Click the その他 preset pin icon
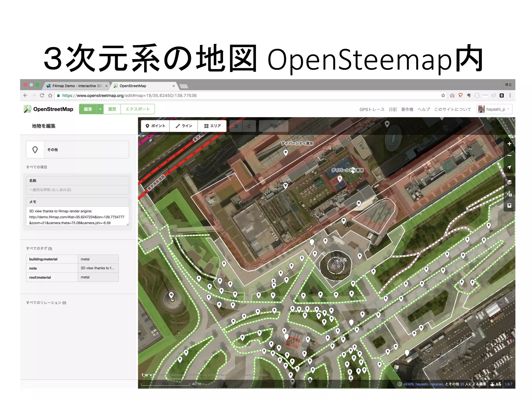 click(x=35, y=150)
